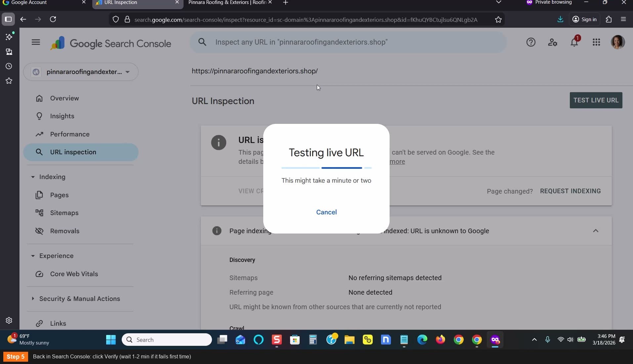Reload the current page

click(53, 19)
